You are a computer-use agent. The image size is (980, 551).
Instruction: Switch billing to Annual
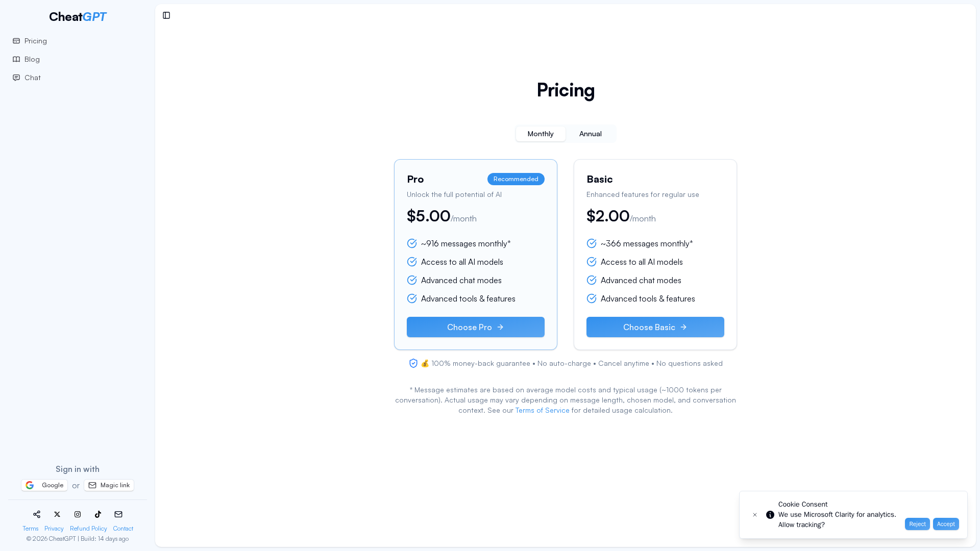pos(590,134)
